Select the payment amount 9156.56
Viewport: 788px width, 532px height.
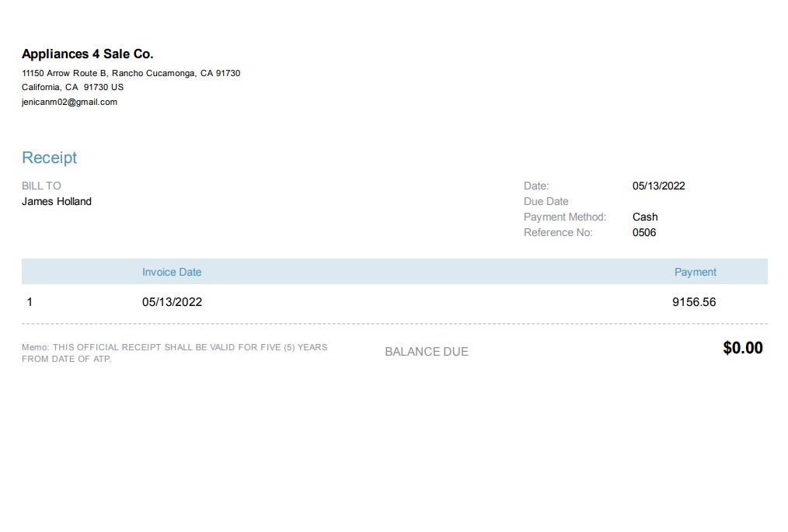694,302
